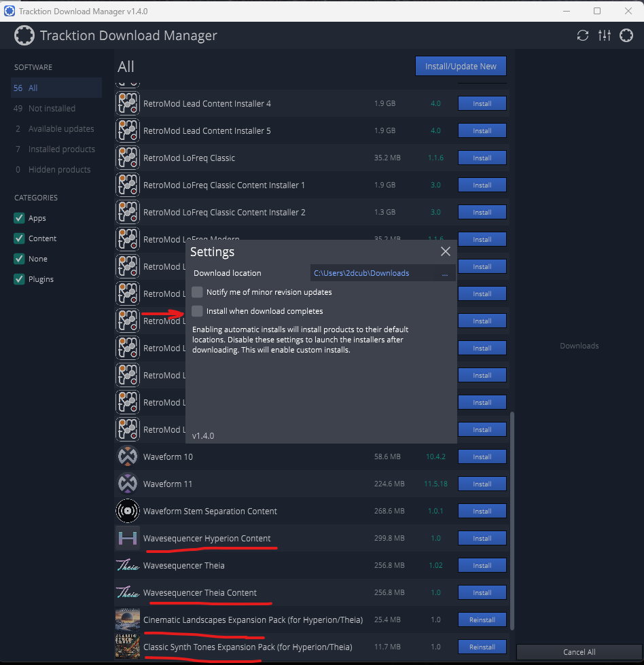Select the All software filter

[x=56, y=88]
